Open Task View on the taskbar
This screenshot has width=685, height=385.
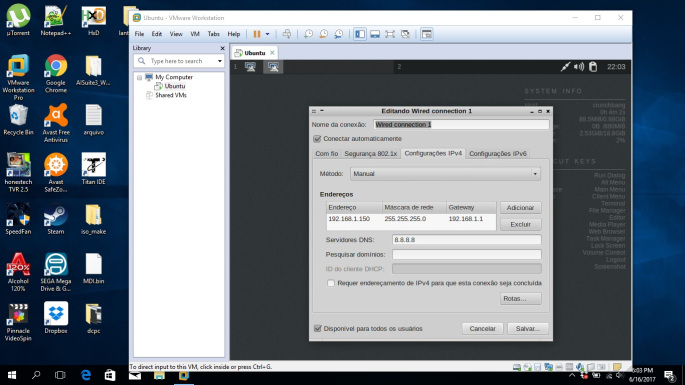[x=60, y=375]
